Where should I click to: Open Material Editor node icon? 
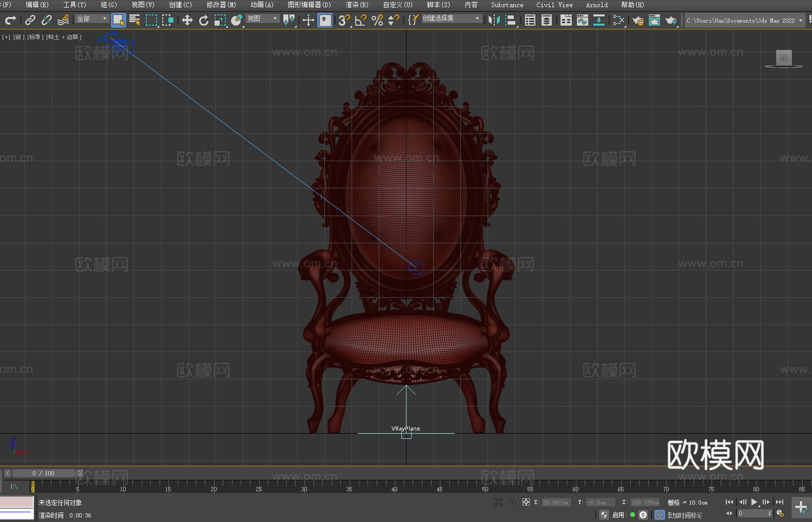click(x=618, y=20)
